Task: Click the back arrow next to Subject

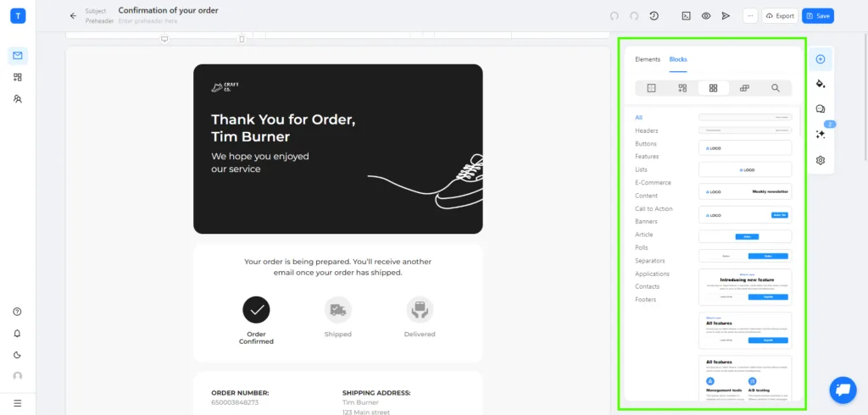Action: 73,16
